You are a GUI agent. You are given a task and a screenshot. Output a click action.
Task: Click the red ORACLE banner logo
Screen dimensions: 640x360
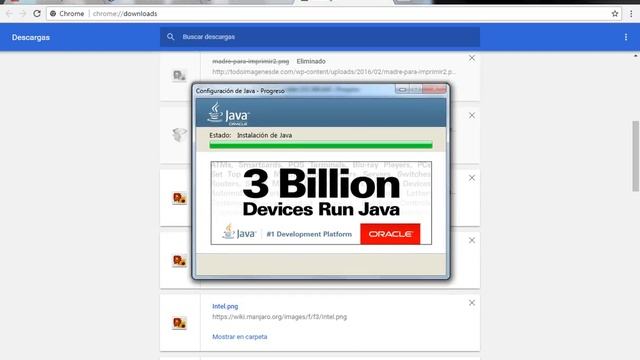390,234
